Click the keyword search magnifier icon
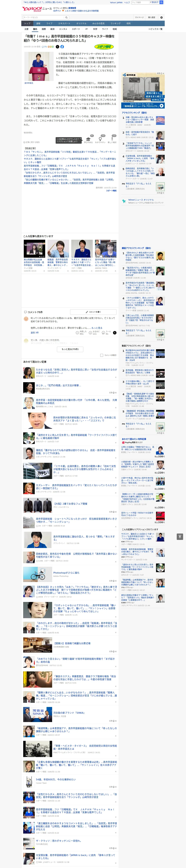 coord(66,18)
